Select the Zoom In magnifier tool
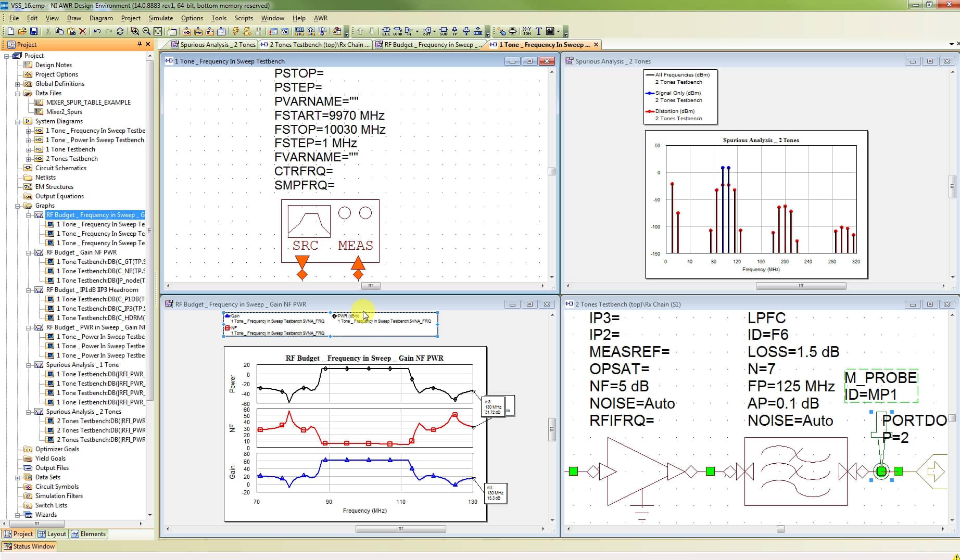The image size is (960, 560). [135, 31]
